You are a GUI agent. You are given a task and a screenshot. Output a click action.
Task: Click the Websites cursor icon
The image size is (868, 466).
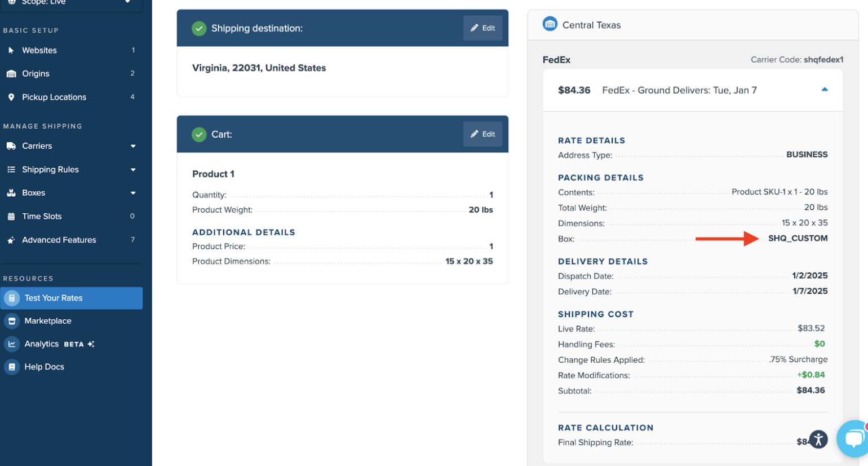click(11, 50)
